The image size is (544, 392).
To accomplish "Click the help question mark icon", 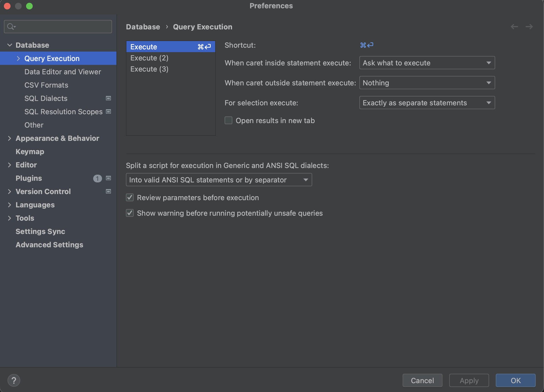I will [14, 380].
